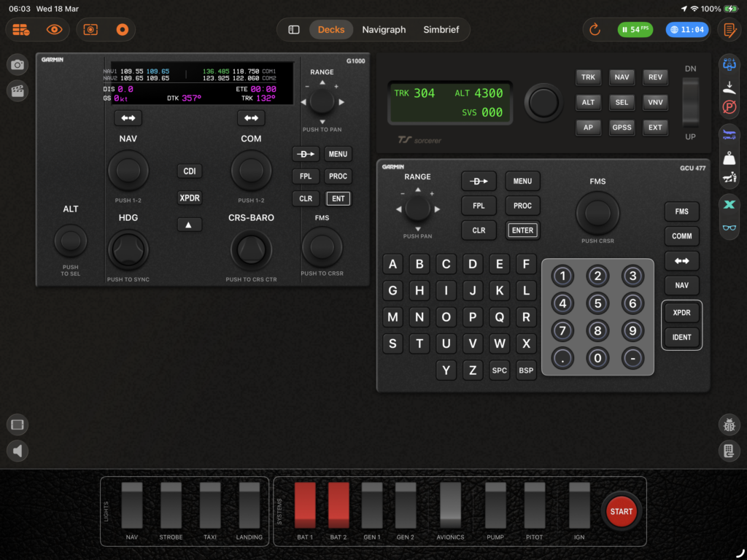Open the notes pencil icon

point(729,30)
